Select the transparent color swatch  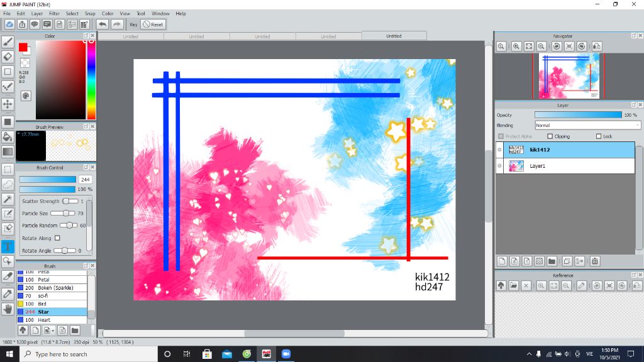click(25, 63)
